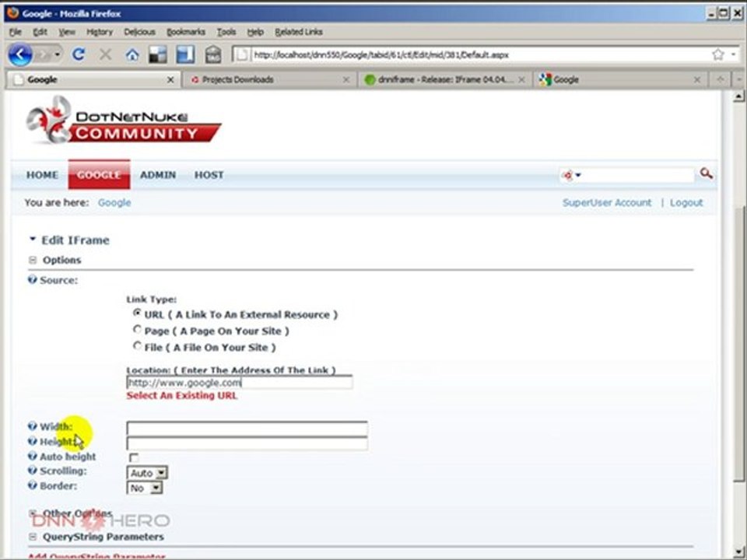Open the History menu
The width and height of the screenshot is (747, 560).
tap(100, 32)
